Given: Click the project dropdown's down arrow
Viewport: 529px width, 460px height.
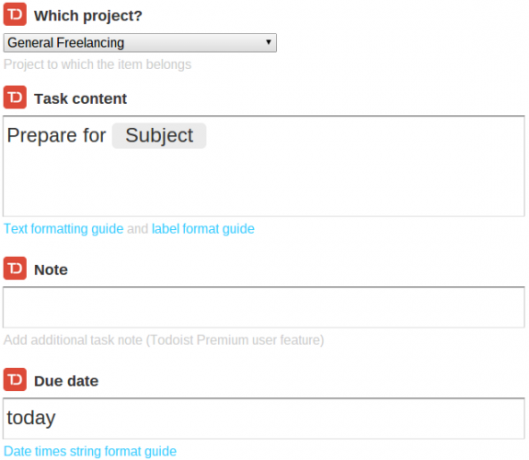Looking at the screenshot, I should pos(269,42).
